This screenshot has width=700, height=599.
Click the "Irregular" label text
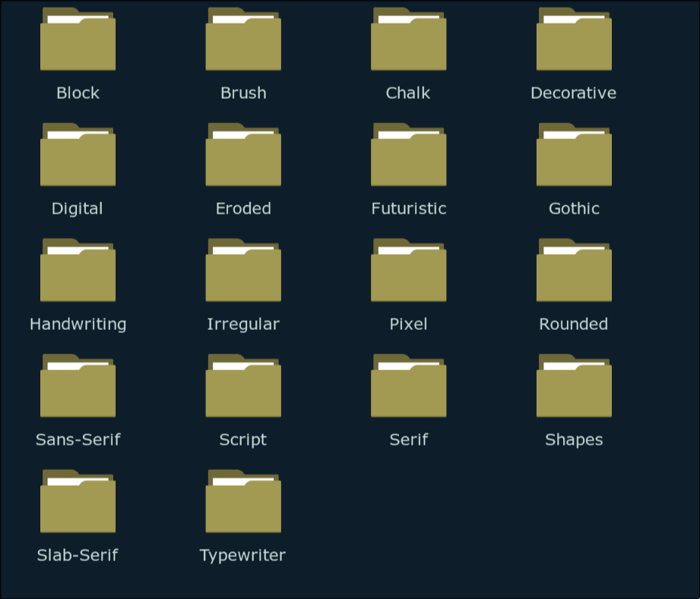tap(243, 325)
